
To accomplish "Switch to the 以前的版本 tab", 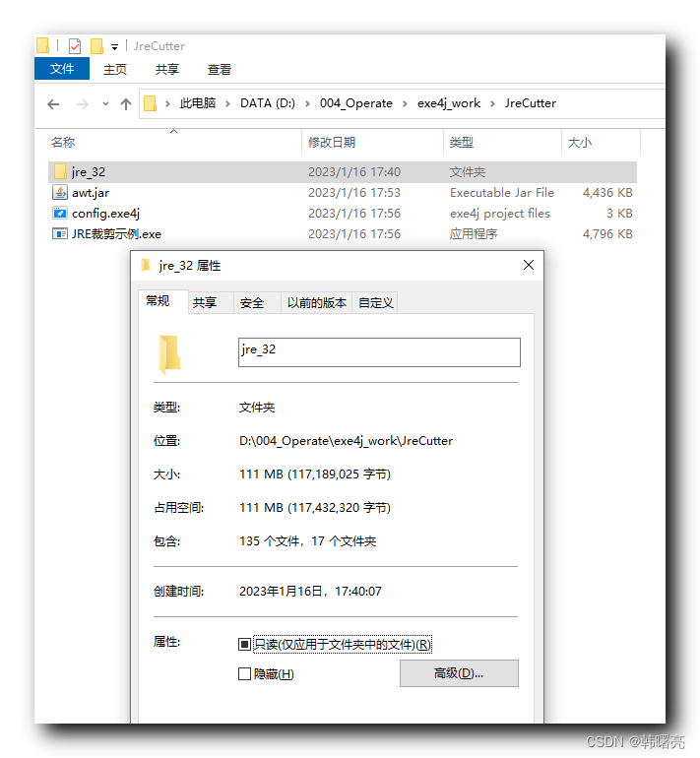I will coord(316,303).
